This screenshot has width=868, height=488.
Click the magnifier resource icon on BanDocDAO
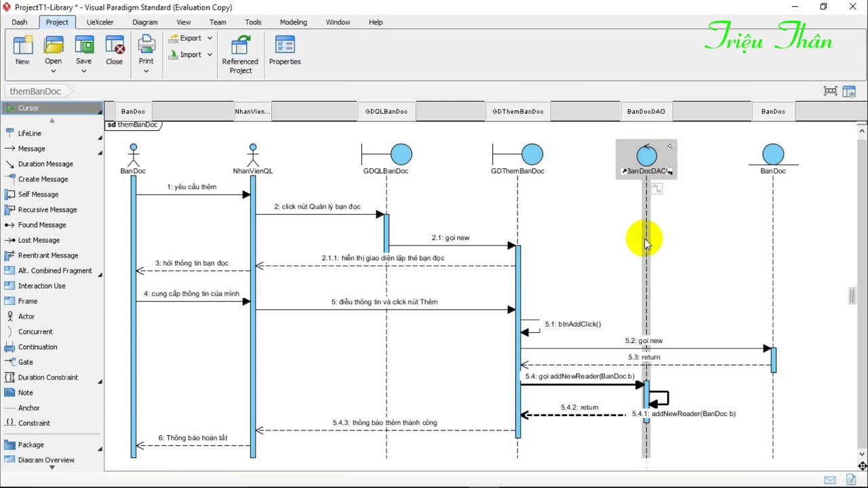(x=670, y=146)
